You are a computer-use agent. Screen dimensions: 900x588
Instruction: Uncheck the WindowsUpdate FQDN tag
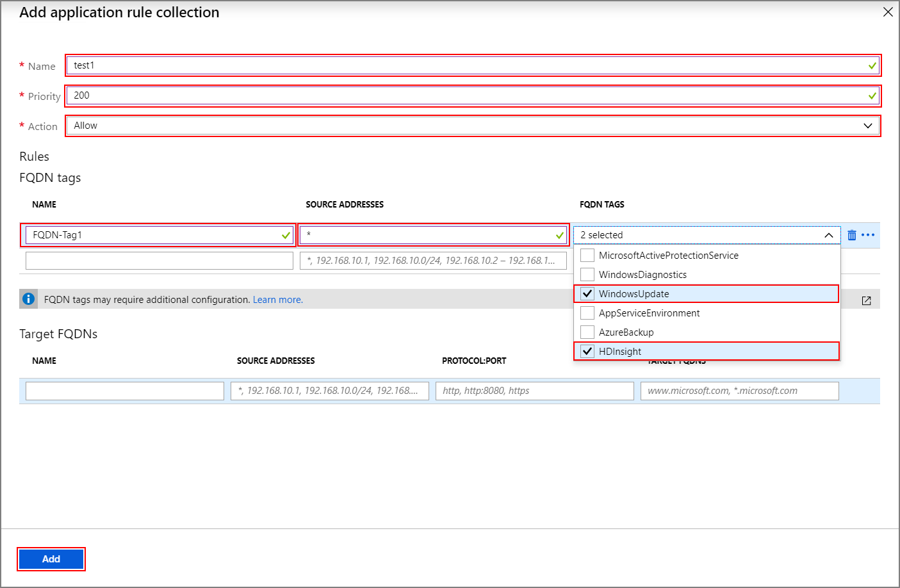587,293
